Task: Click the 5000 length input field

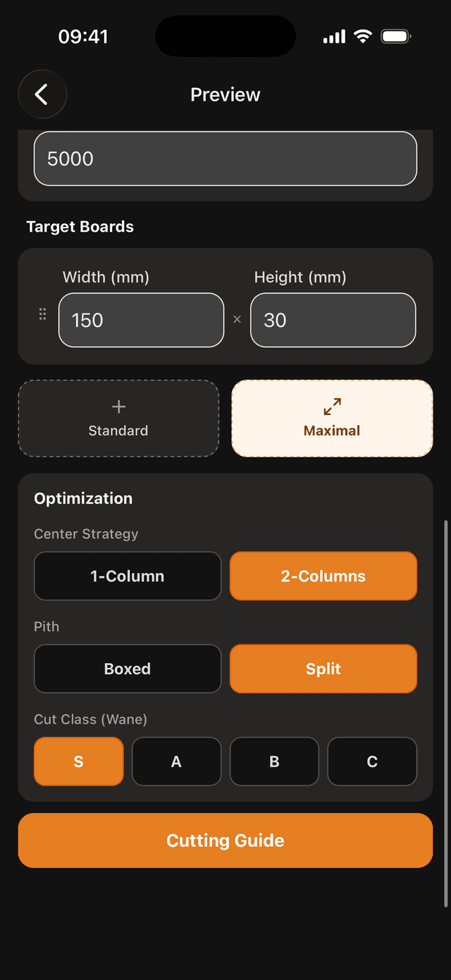Action: (x=225, y=159)
